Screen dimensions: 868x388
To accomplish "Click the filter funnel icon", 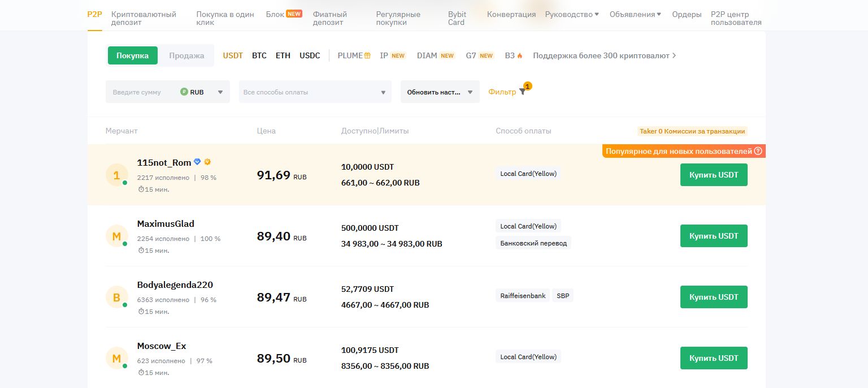I will [522, 92].
